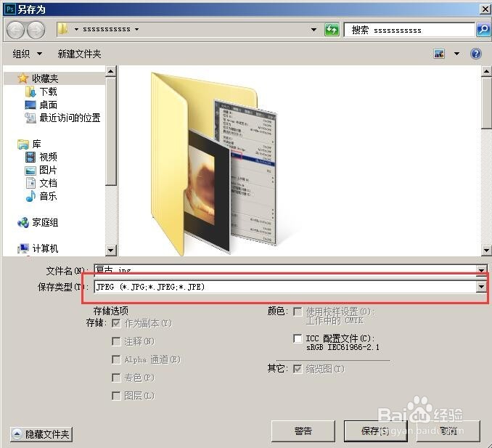
Task: Click the change view icon
Action: [x=439, y=54]
